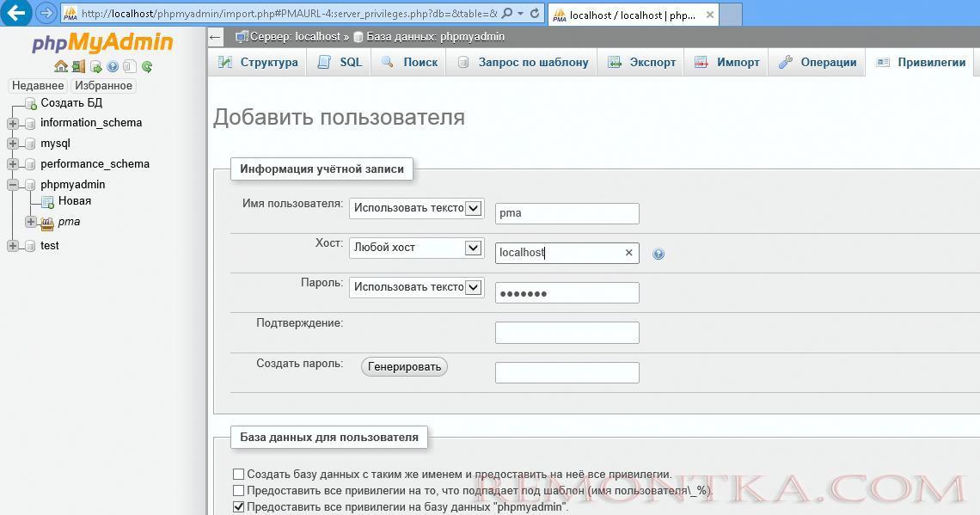Open the query window icon
The height and width of the screenshot is (515, 980).
click(x=95, y=67)
